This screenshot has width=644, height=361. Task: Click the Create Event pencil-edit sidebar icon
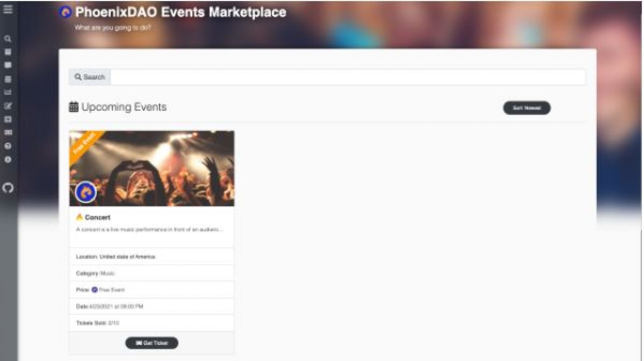coord(8,106)
